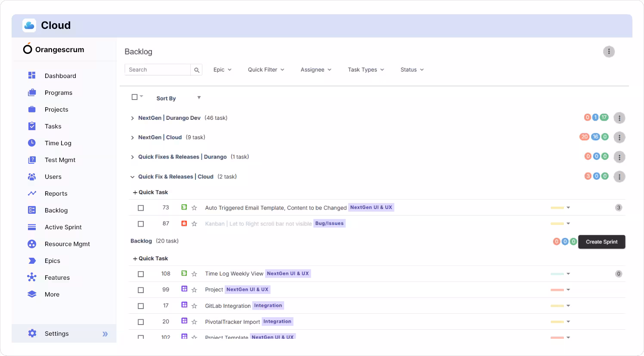Open the Backlog page options kebab menu

point(609,52)
